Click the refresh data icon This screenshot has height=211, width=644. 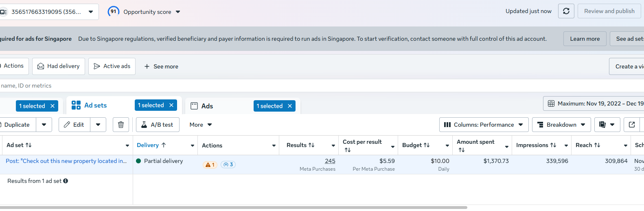pos(566,11)
